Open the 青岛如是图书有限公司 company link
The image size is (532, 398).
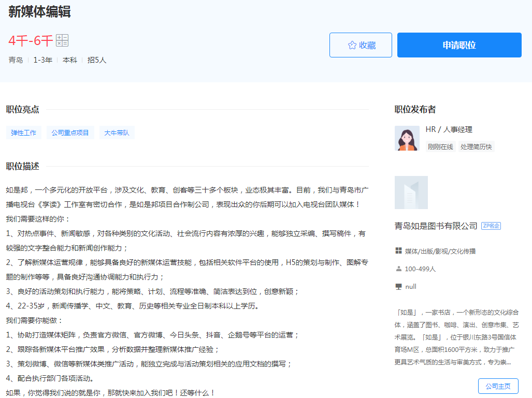[x=436, y=226]
